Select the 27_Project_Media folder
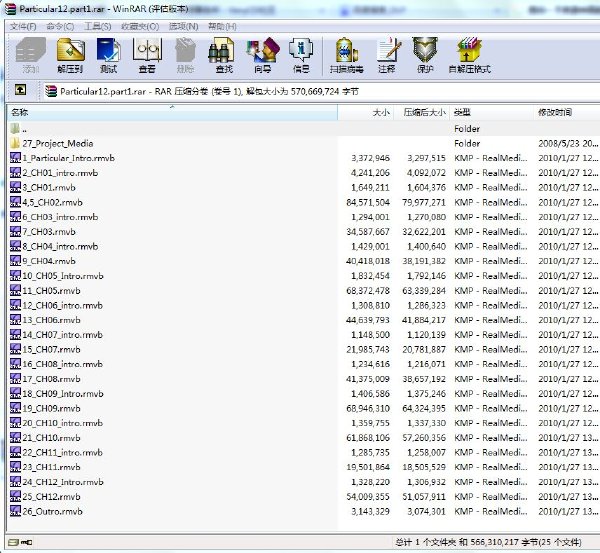The width and height of the screenshot is (600, 553). tap(57, 144)
